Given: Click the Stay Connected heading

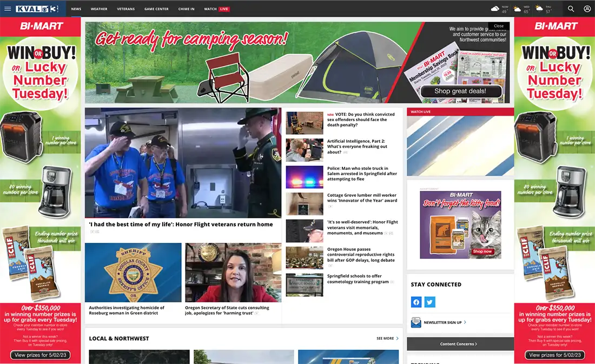Looking at the screenshot, I should (x=436, y=284).
